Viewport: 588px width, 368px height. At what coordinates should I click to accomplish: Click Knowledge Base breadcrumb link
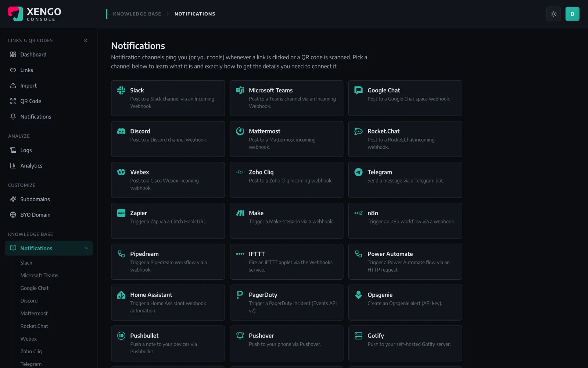coord(137,14)
